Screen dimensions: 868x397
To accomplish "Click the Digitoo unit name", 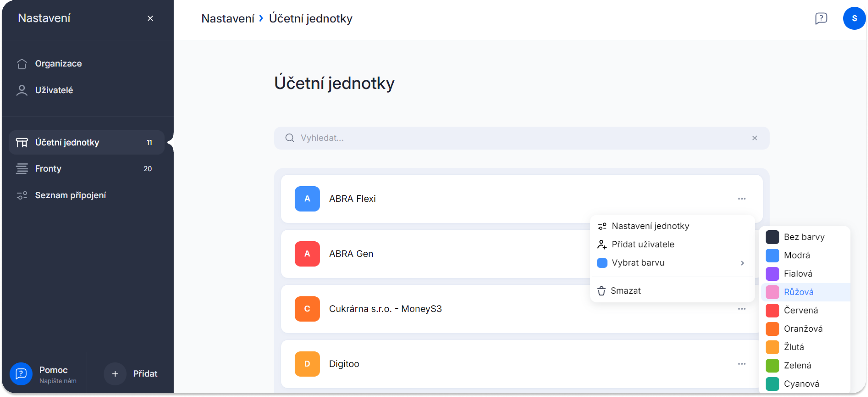I will click(x=344, y=364).
